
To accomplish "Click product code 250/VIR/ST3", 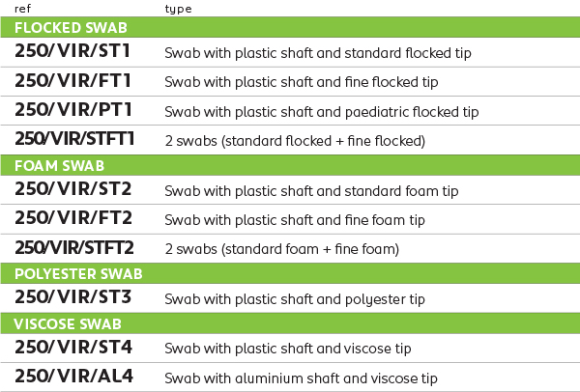I will pos(73,296).
